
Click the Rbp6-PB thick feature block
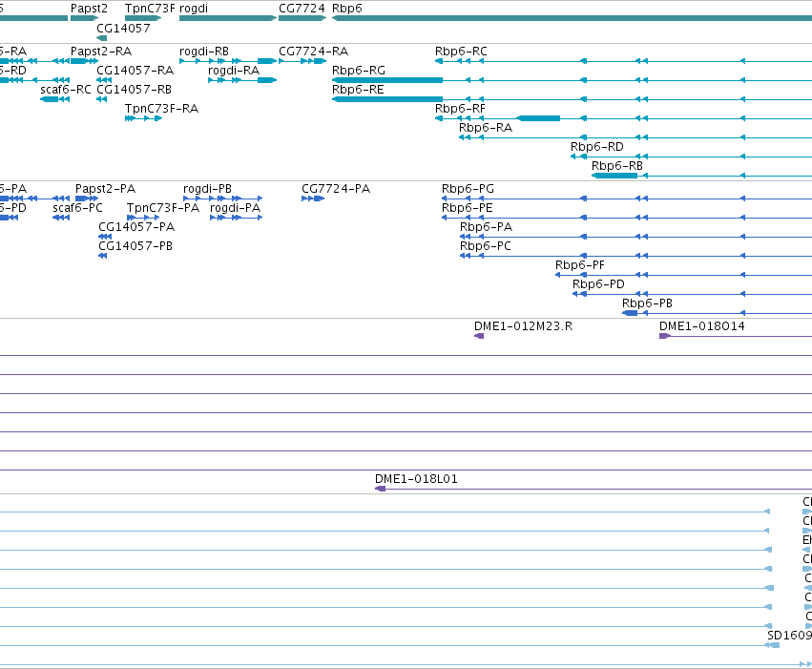click(630, 313)
